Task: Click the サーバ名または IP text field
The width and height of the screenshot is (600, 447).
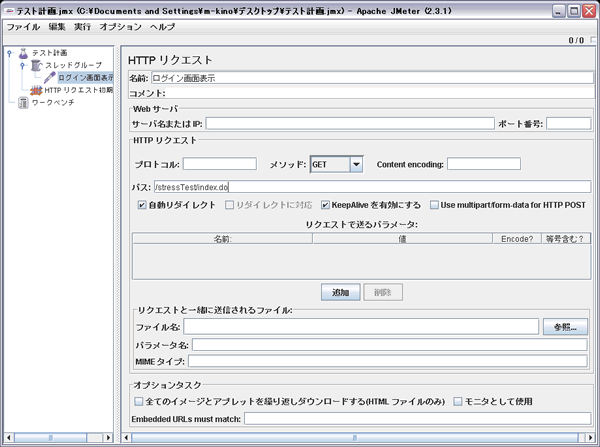Action: [x=350, y=124]
